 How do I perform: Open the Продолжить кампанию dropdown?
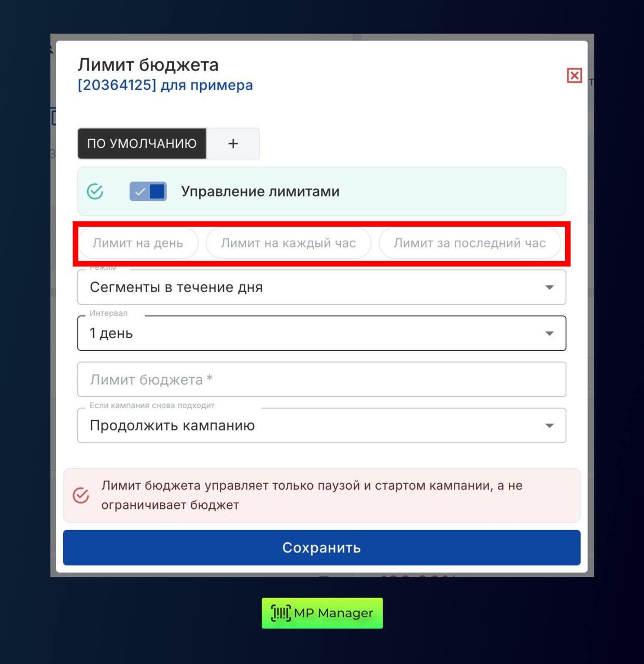[321, 426]
